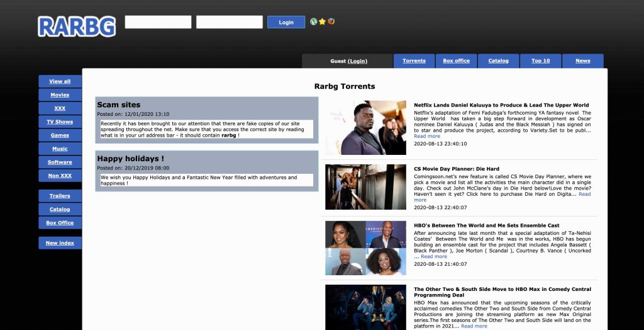Click the Rarbg Torrents page heading
Viewport: 644px width, 330px height.
tap(345, 86)
